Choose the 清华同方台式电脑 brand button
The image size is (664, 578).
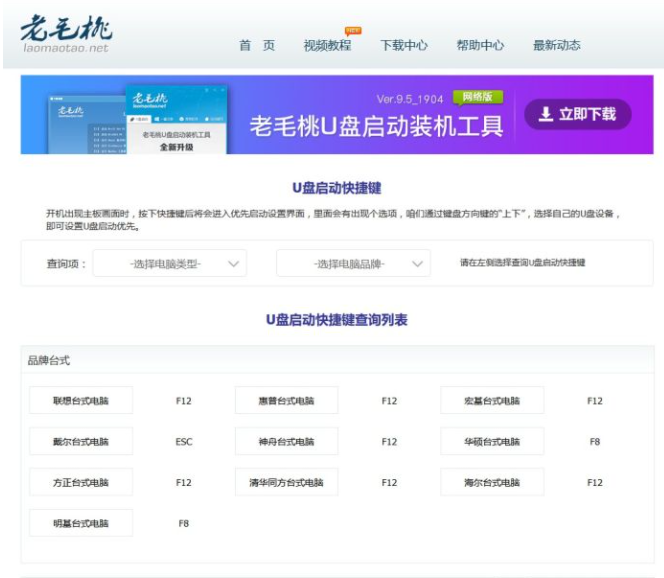287,482
